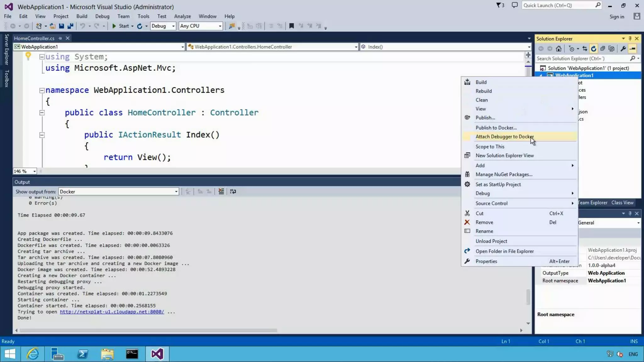Click the Find in Files toolbar icon
This screenshot has width=644, height=362.
click(x=232, y=26)
